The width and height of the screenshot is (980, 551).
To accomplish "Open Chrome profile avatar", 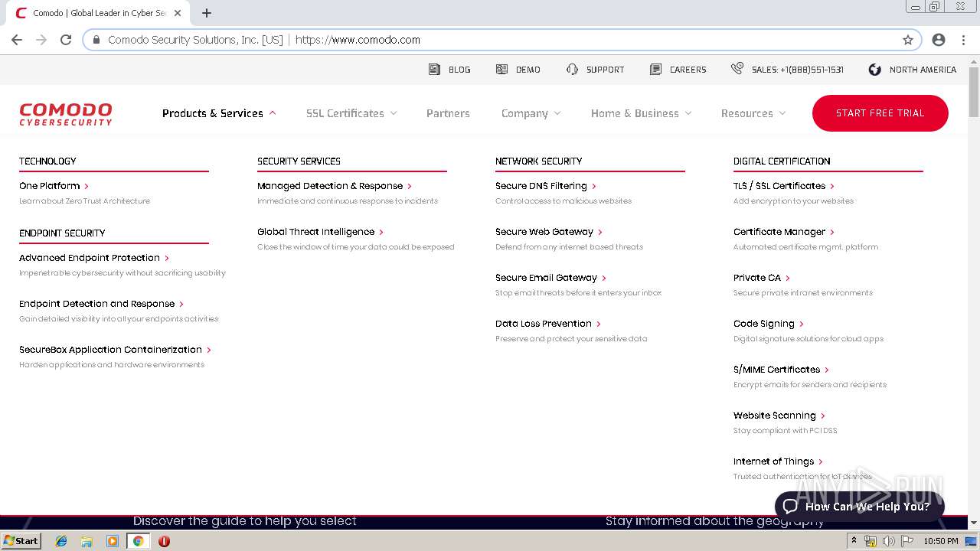I will pyautogui.click(x=939, y=40).
